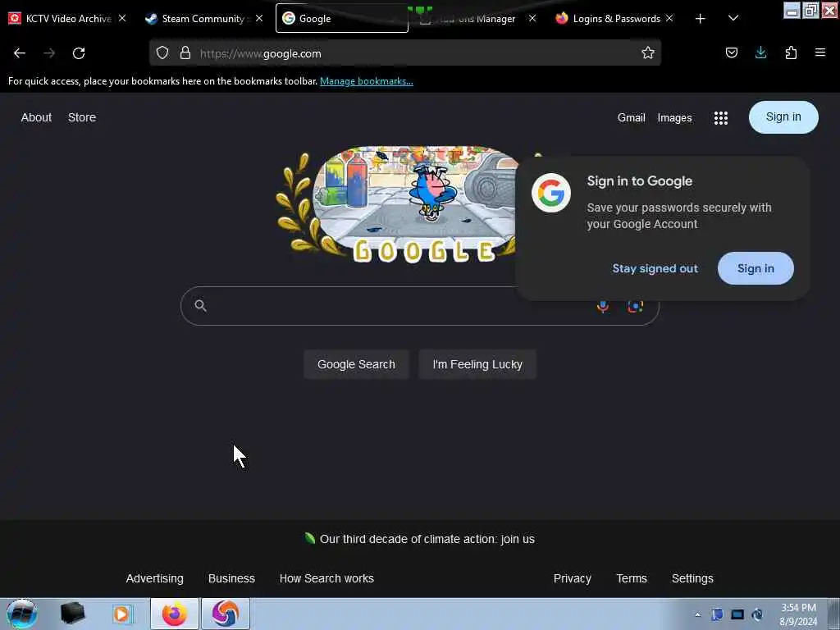840x630 pixels.
Task: Open the Extensions puzzle icon
Action: coord(791,53)
